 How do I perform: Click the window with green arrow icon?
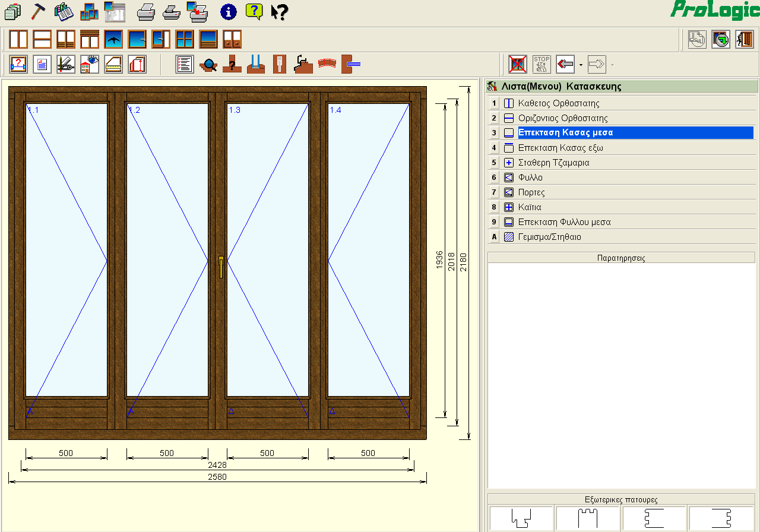(721, 39)
